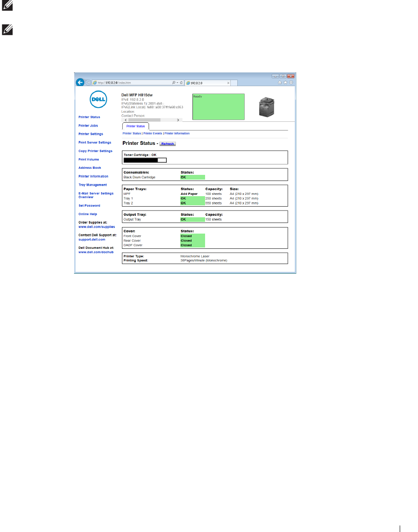418x532 pixels.
Task: Open the Favorites star icon
Action: pyautogui.click(x=286, y=82)
